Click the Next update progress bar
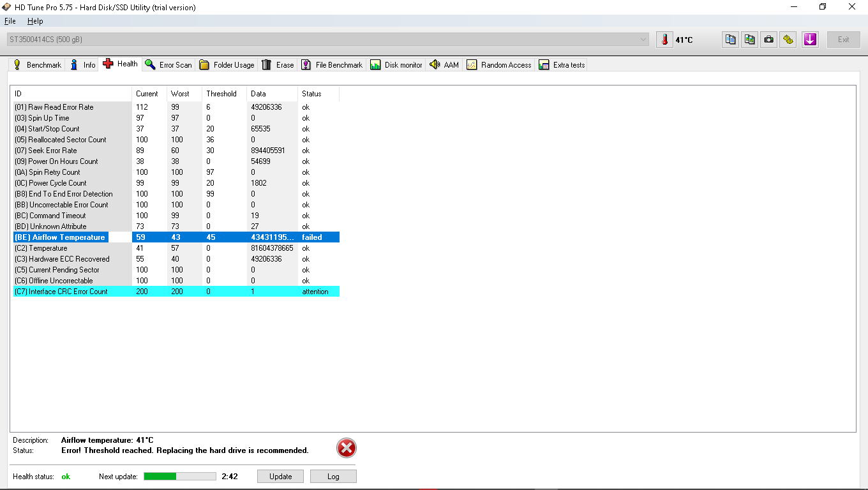Viewport: 868px width, 490px height. point(180,476)
